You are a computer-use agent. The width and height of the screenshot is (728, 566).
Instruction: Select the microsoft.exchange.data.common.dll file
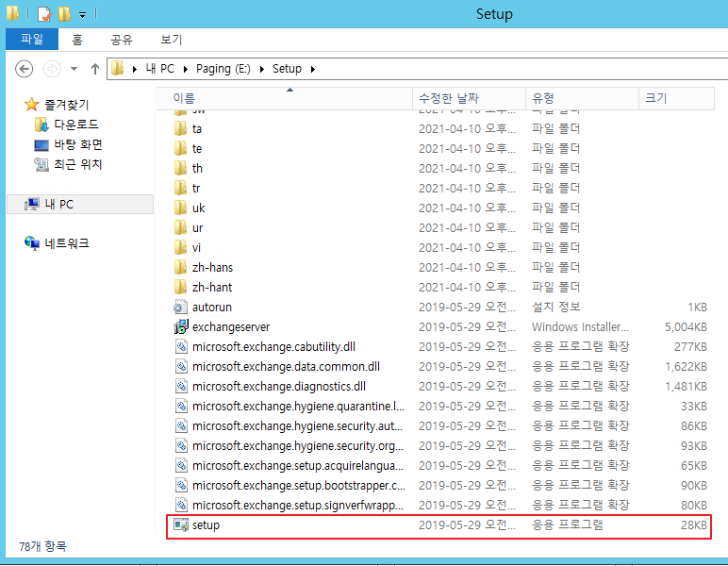286,367
